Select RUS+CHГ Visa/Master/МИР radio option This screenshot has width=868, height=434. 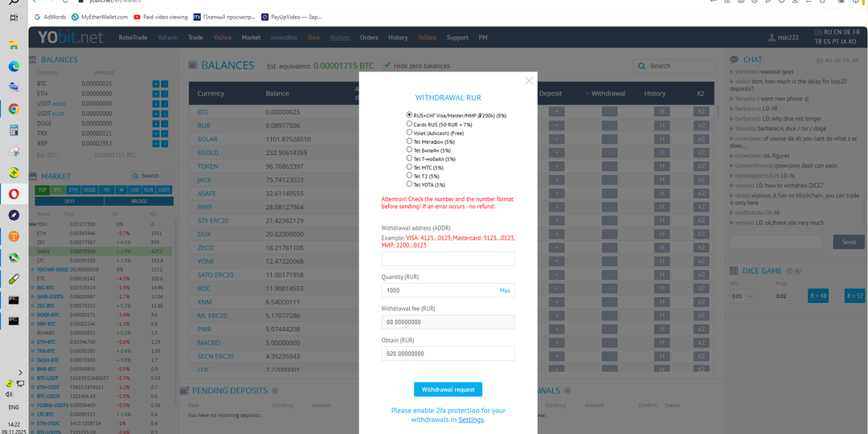[409, 115]
